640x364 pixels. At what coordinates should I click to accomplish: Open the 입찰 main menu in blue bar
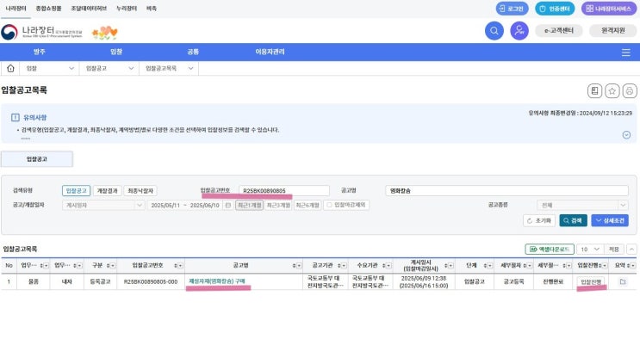pyautogui.click(x=116, y=52)
